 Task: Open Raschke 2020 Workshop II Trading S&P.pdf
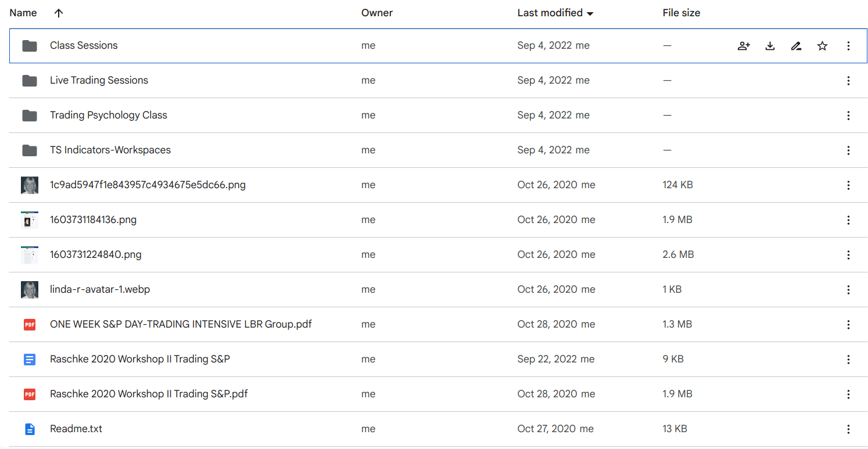pos(149,394)
